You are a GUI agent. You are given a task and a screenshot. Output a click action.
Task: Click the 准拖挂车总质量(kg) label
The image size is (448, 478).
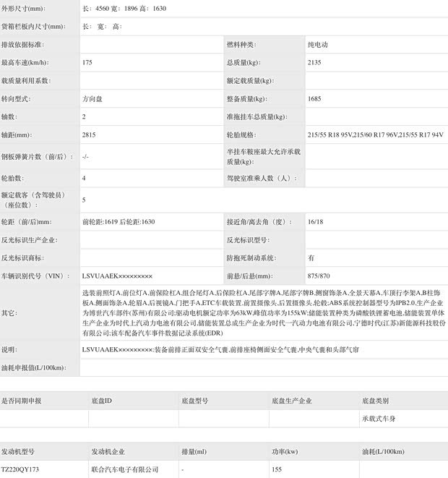coord(257,116)
